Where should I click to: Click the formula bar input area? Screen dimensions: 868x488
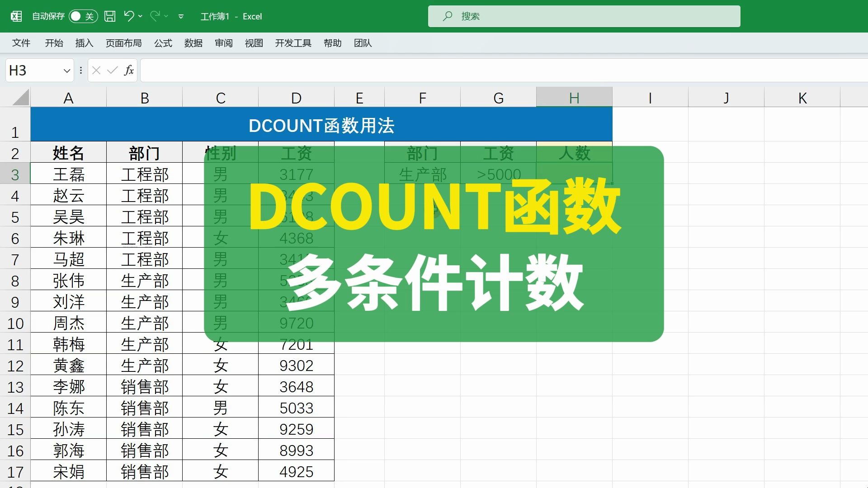[x=504, y=70]
